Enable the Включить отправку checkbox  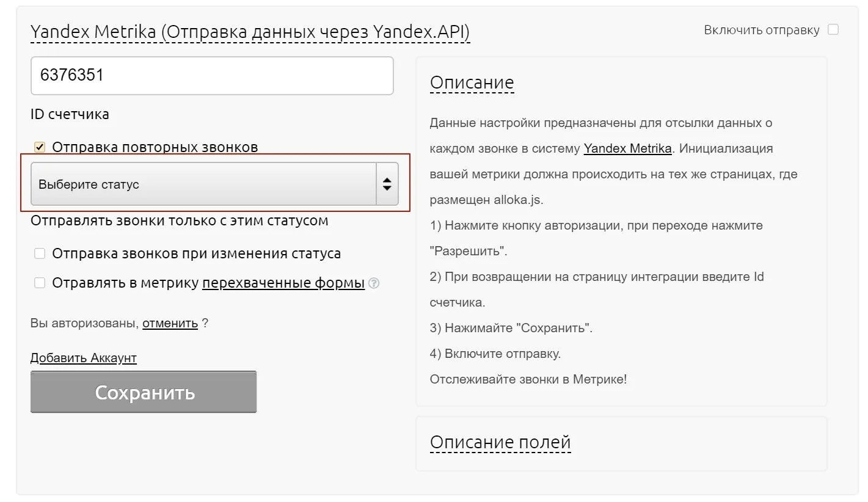click(833, 29)
